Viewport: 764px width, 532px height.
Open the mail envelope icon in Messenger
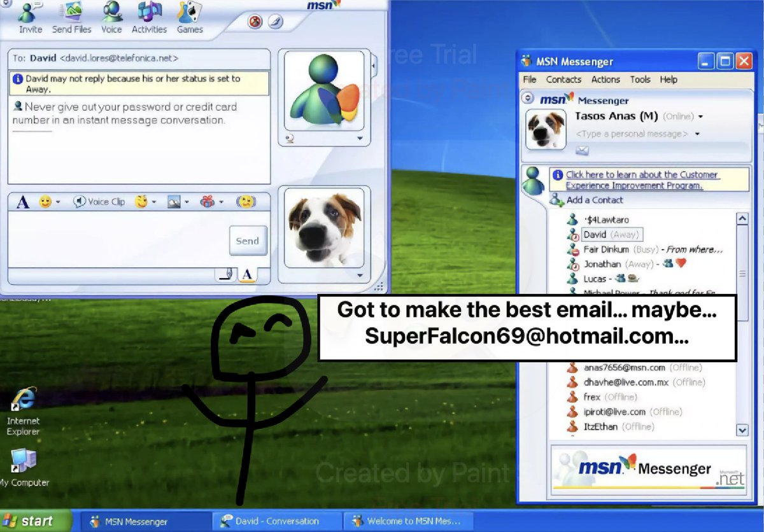582,150
